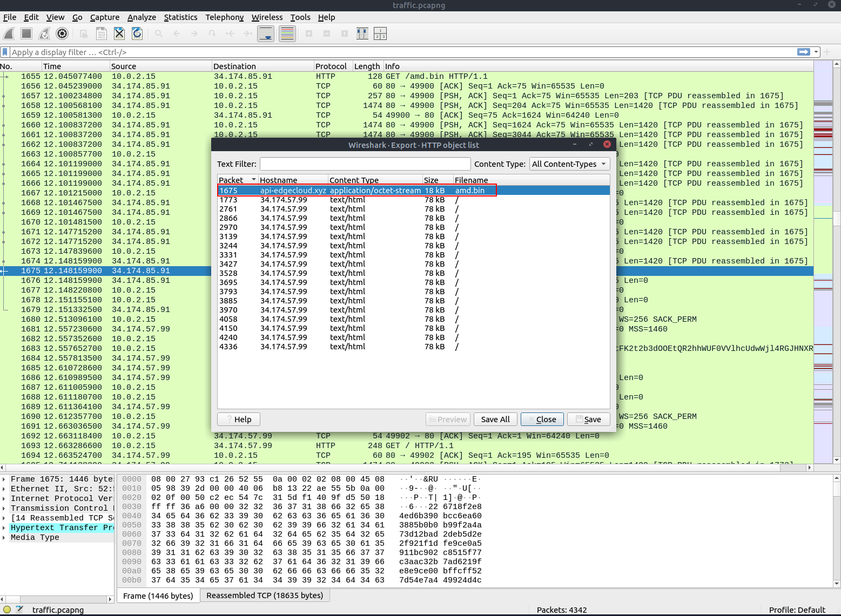Open the display filter bookmark icon
The width and height of the screenshot is (841, 616).
pyautogui.click(x=5, y=52)
